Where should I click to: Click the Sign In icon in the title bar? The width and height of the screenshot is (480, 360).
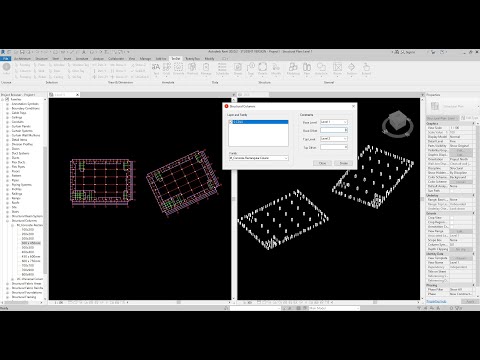(403, 52)
